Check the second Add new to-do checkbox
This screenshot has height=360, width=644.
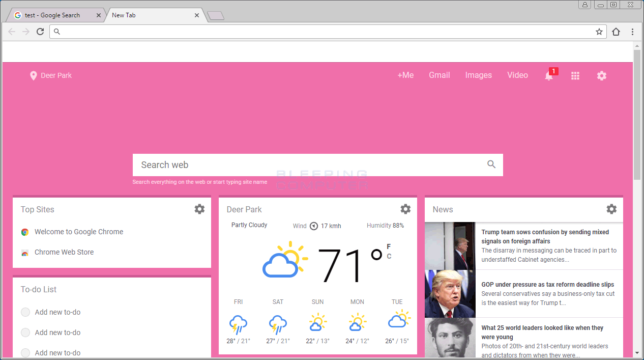coord(25,333)
